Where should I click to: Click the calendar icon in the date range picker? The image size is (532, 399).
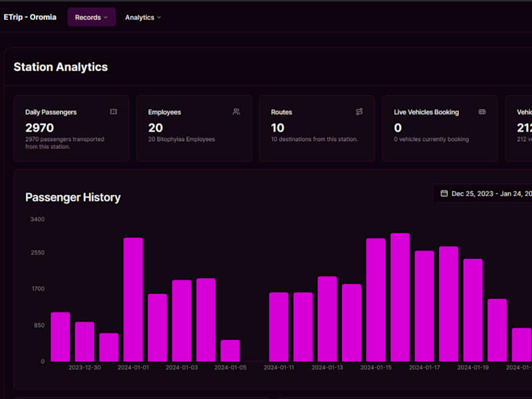pos(444,194)
